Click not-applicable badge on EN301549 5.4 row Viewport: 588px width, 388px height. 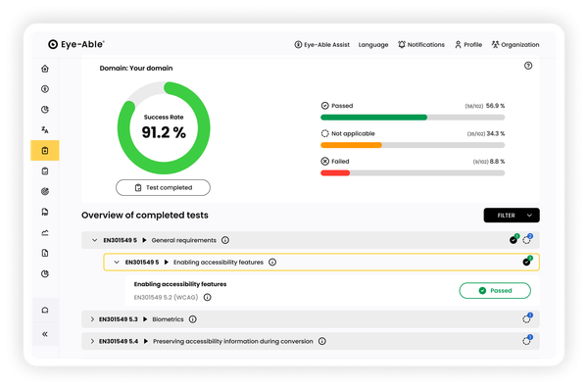(527, 340)
